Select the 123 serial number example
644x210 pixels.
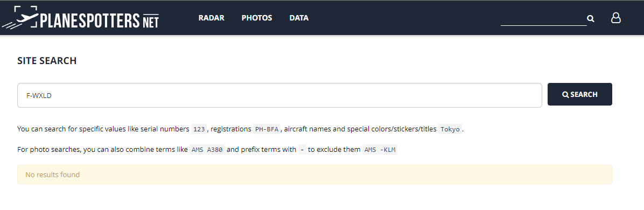[199, 129]
